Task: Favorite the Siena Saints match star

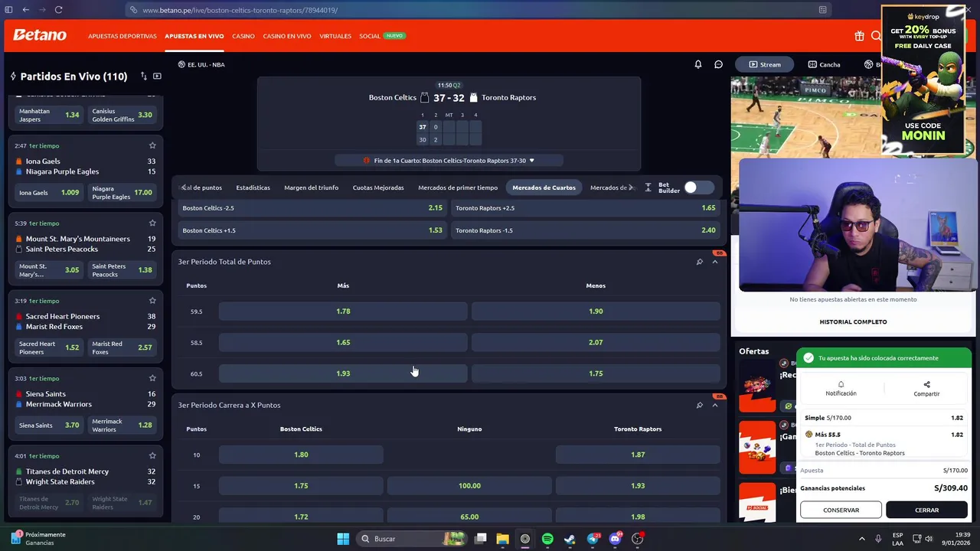Action: (x=152, y=378)
